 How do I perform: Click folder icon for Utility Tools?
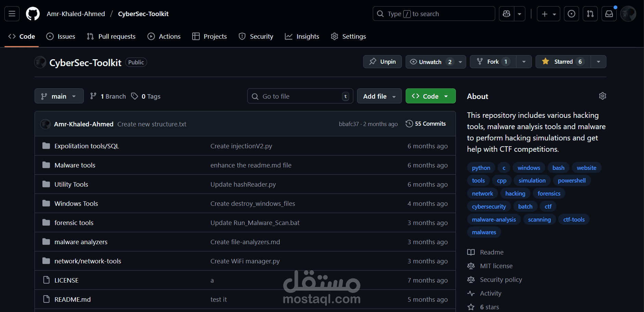point(46,184)
